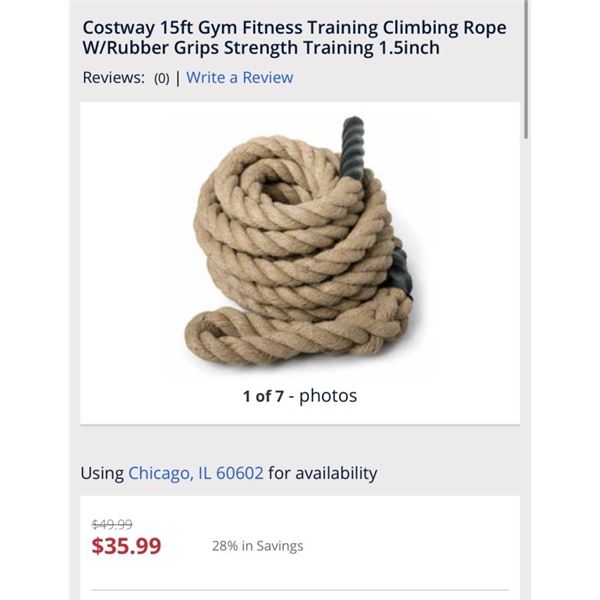Click the word 'Using' before the location
This screenshot has width=600, height=600.
(x=102, y=474)
